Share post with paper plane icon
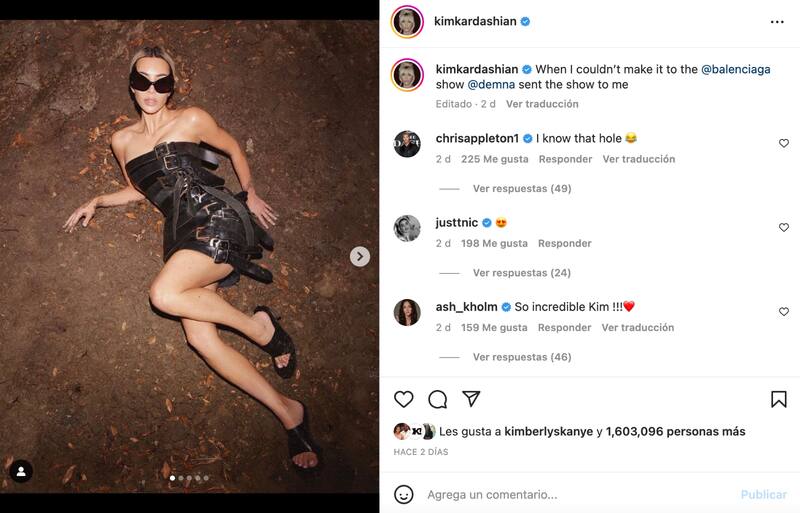Viewport: 800px width, 513px height. click(471, 399)
